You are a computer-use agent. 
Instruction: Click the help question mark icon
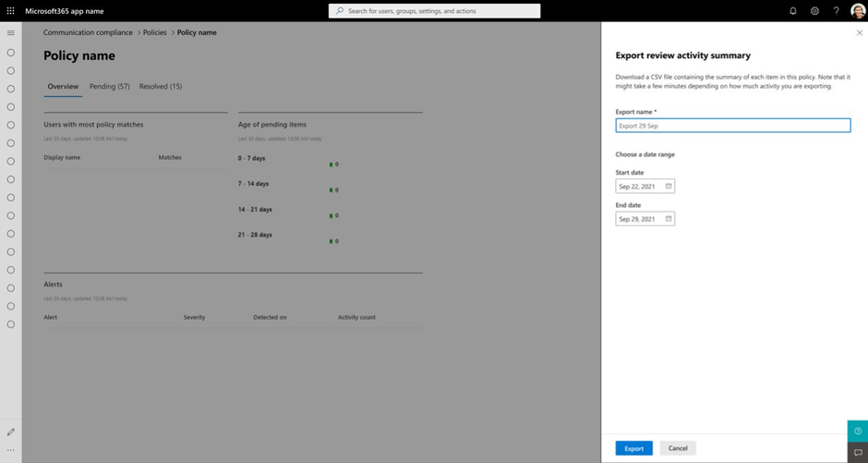tap(836, 10)
